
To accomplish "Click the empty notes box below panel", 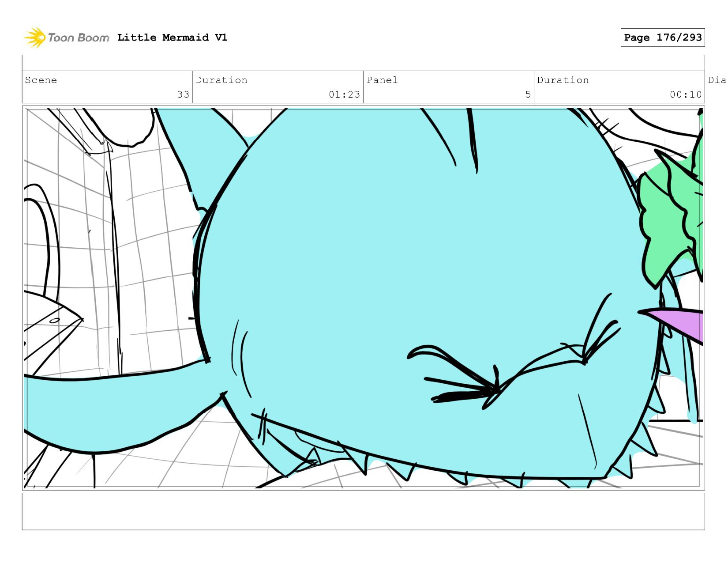I will (x=363, y=511).
